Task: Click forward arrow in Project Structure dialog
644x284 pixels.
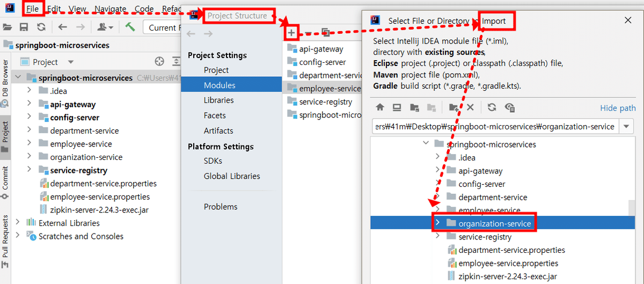Action: point(208,34)
